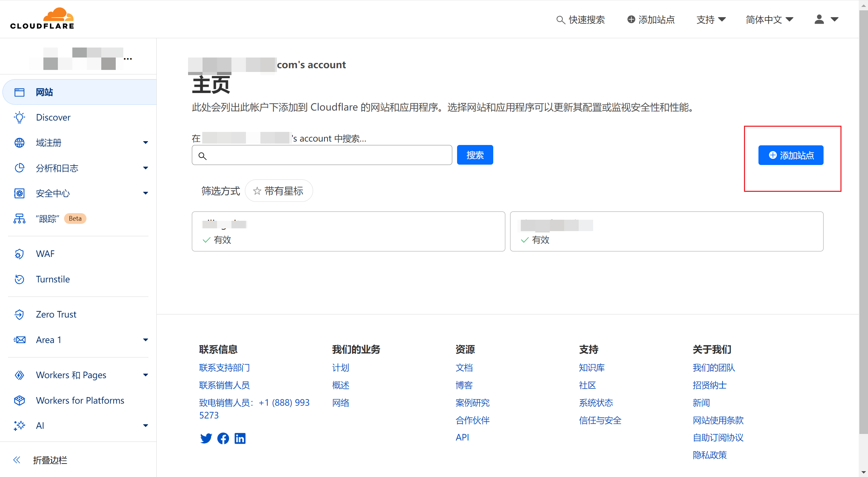Click the WAF shield icon
This screenshot has height=477, width=868.
[20, 254]
